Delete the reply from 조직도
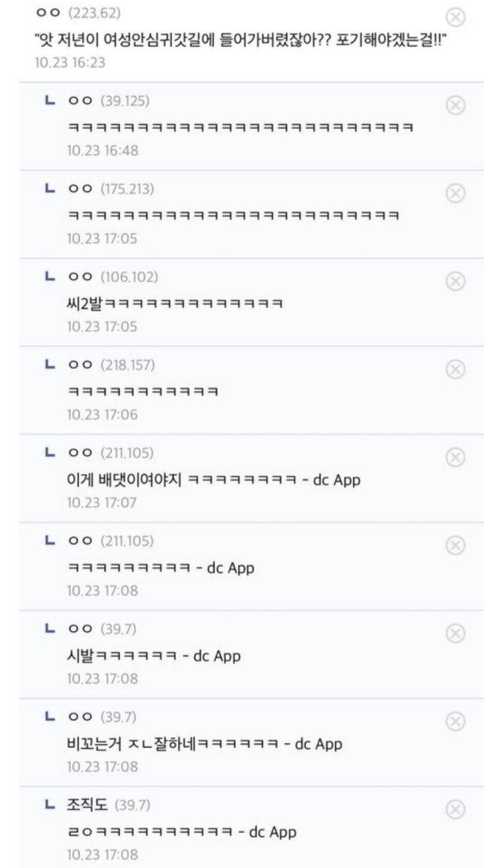 [455, 810]
